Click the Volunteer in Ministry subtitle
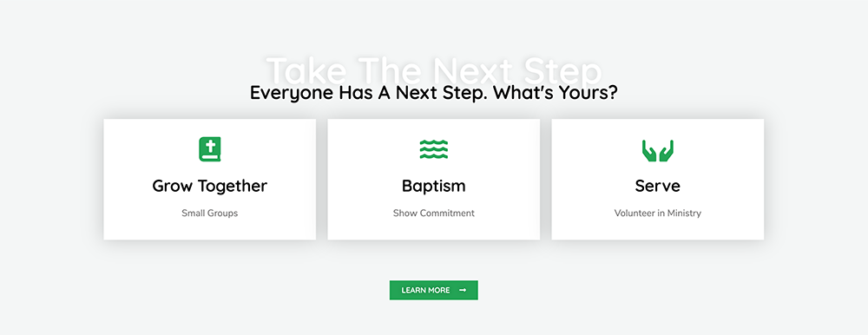 tap(658, 213)
